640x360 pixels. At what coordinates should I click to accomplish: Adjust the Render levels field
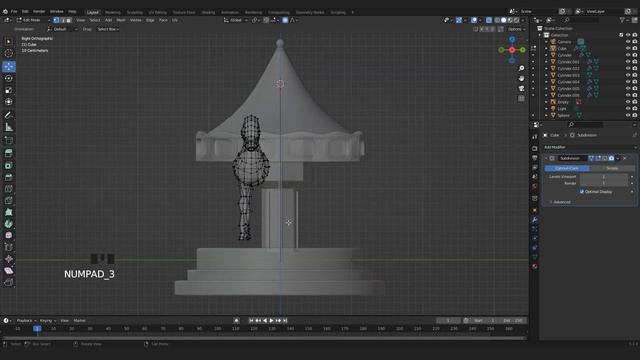coord(604,183)
